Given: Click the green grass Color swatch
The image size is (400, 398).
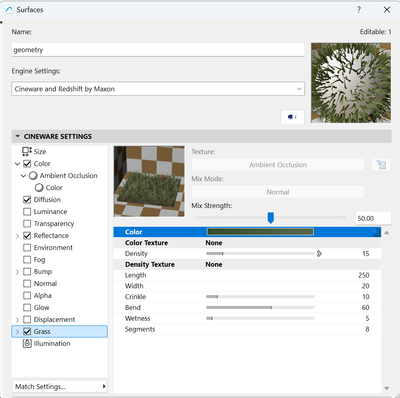Looking at the screenshot, I should point(260,232).
